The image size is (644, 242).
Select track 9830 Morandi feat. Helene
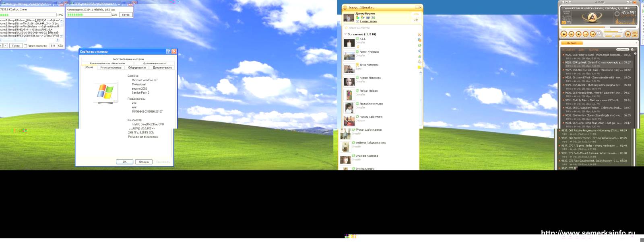(x=597, y=94)
